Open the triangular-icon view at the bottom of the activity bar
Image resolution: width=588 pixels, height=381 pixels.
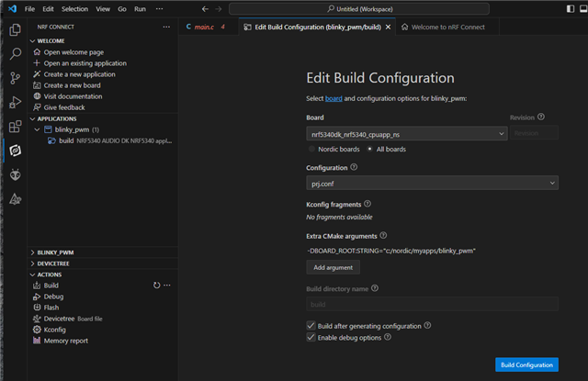tap(15, 199)
